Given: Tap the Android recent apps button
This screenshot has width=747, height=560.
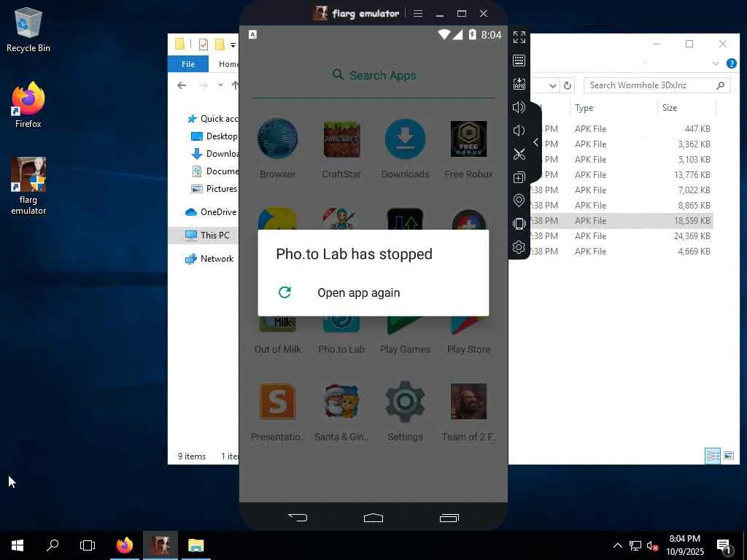Looking at the screenshot, I should [449, 518].
